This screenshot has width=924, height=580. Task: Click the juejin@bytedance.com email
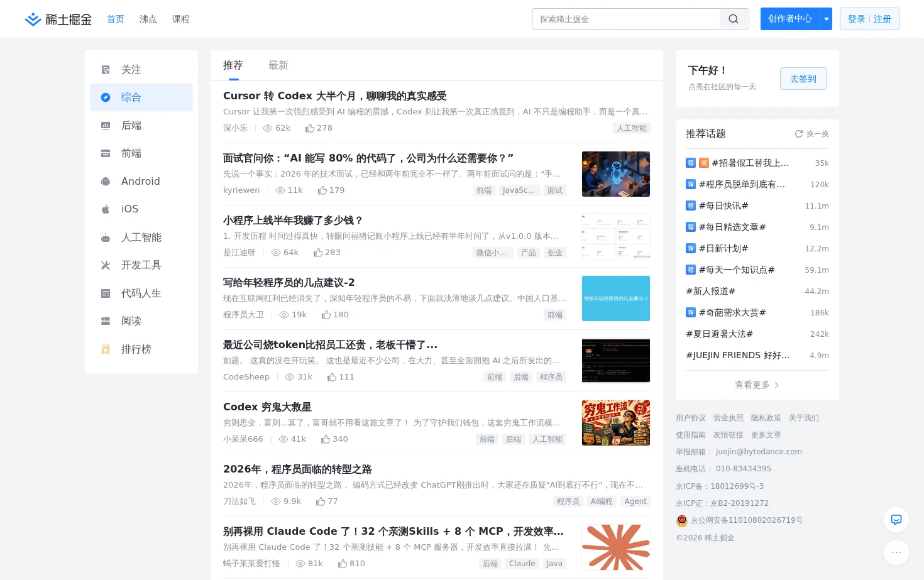(759, 452)
